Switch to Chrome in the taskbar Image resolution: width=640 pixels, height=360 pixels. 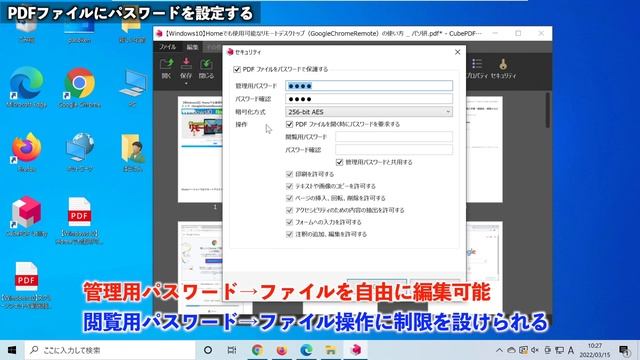[x=257, y=350]
